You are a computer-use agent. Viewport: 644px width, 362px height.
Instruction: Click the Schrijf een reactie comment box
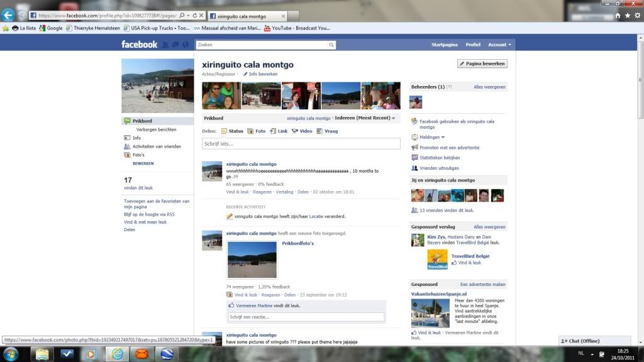point(306,317)
